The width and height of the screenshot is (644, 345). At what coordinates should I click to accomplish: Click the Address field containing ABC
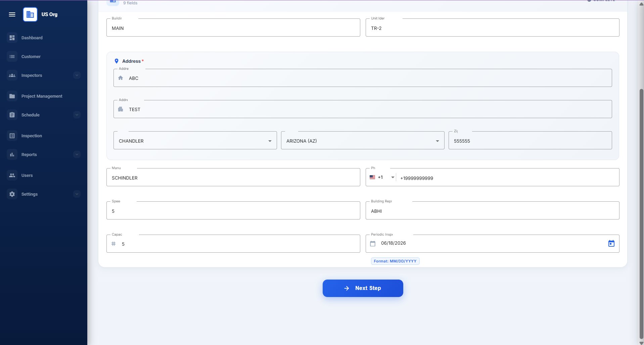click(x=363, y=78)
